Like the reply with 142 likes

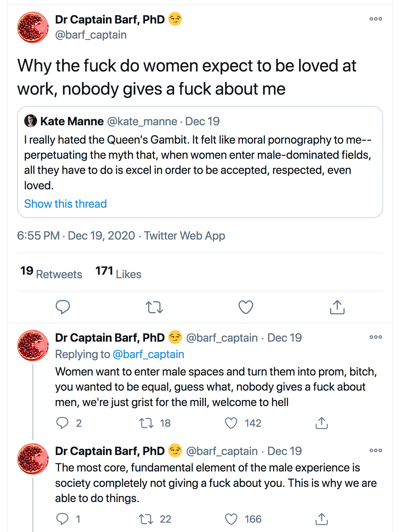[x=231, y=423]
